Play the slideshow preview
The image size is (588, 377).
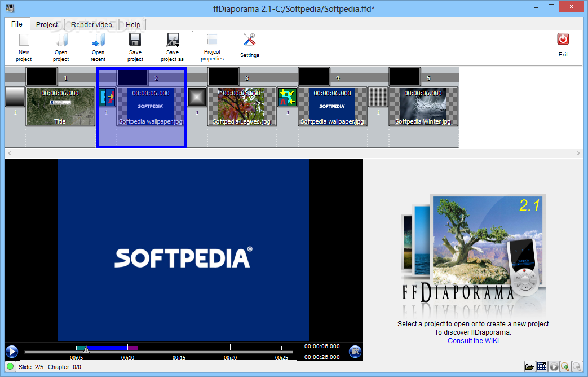point(12,352)
